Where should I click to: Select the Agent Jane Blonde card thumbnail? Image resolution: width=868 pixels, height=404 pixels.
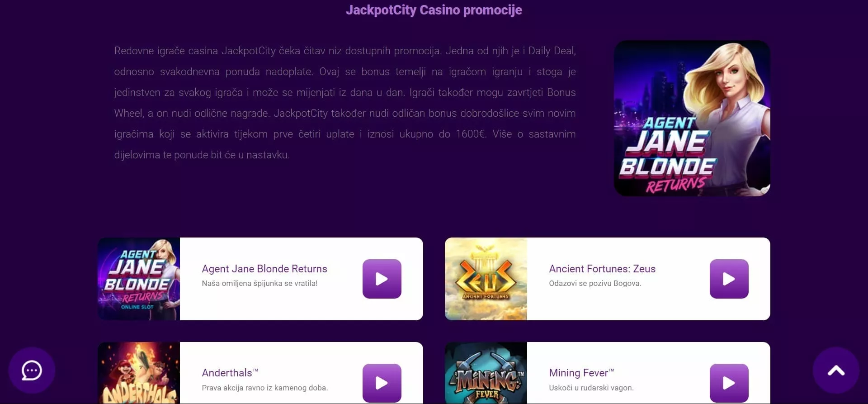coord(139,279)
